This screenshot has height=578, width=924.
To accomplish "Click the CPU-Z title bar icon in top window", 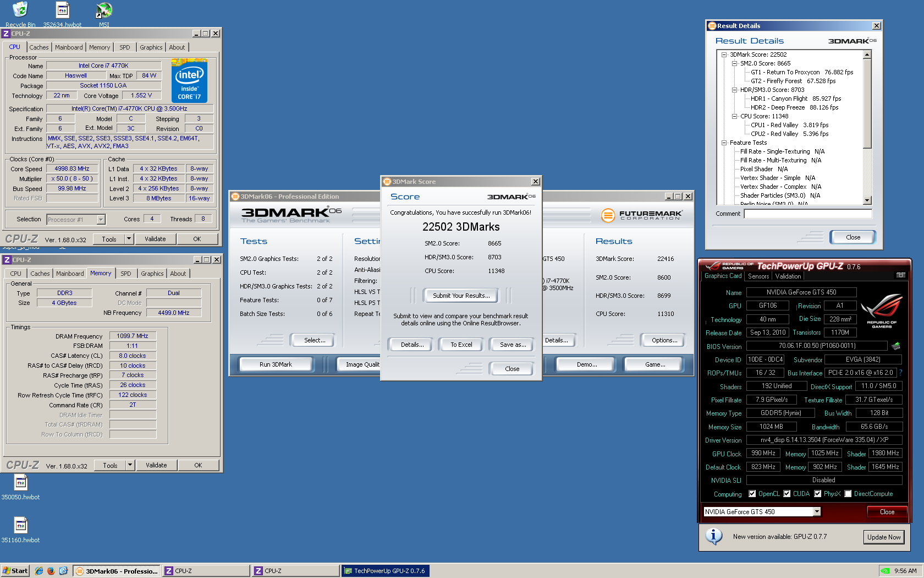I will (x=6, y=34).
